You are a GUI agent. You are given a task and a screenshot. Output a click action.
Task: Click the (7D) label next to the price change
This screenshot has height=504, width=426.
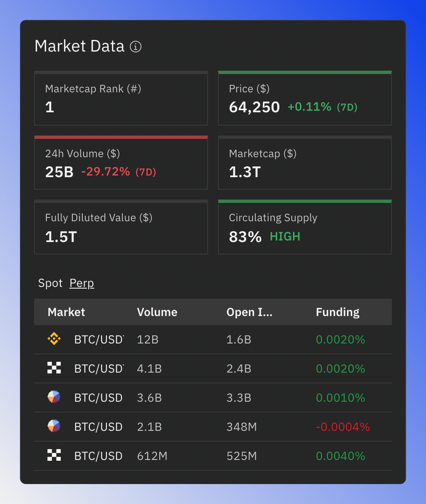tap(347, 107)
